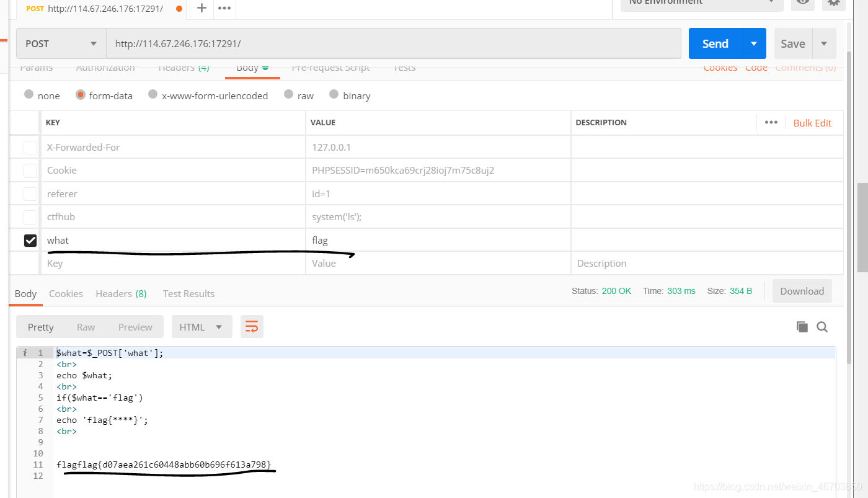This screenshot has width=868, height=498.
Task: Enable the ctfhub row checkbox
Action: pyautogui.click(x=30, y=217)
